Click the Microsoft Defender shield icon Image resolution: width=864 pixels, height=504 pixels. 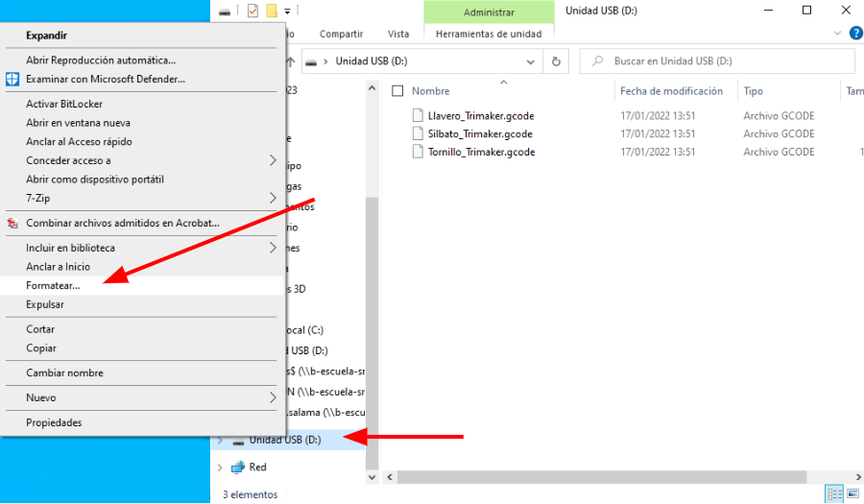click(12, 79)
